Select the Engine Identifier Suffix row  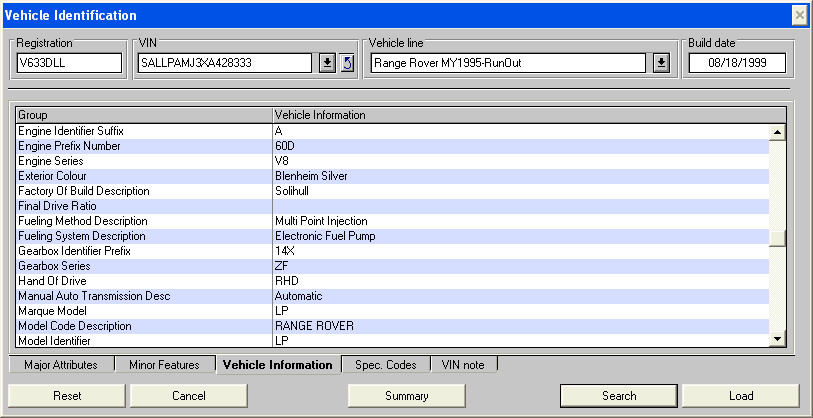(x=393, y=131)
